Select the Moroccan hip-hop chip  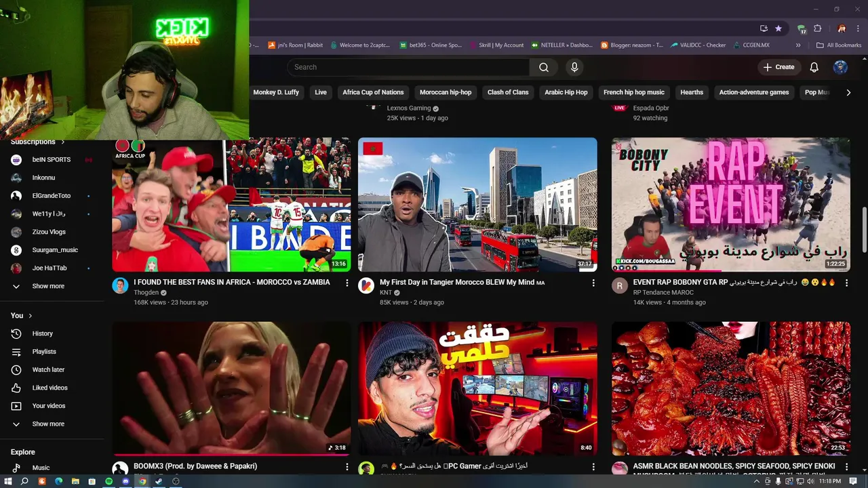coord(446,92)
